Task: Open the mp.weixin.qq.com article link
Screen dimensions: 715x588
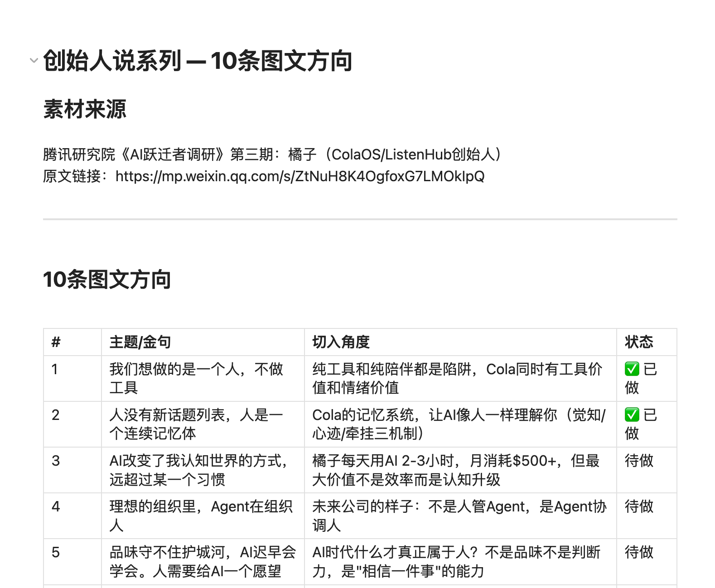Action: 300,176
